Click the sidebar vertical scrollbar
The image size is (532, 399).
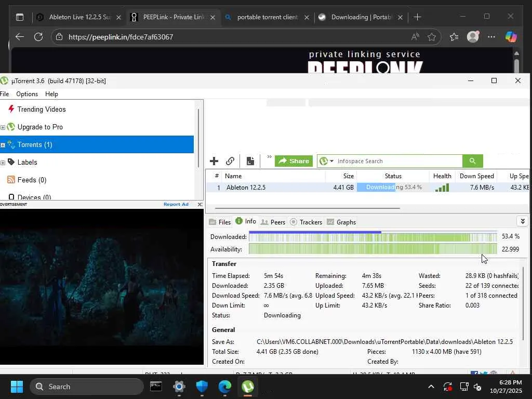(198, 138)
